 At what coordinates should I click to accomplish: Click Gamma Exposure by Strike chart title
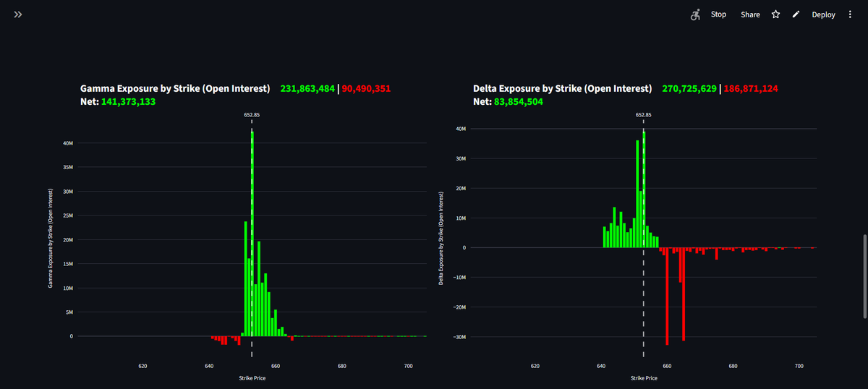pyautogui.click(x=174, y=88)
